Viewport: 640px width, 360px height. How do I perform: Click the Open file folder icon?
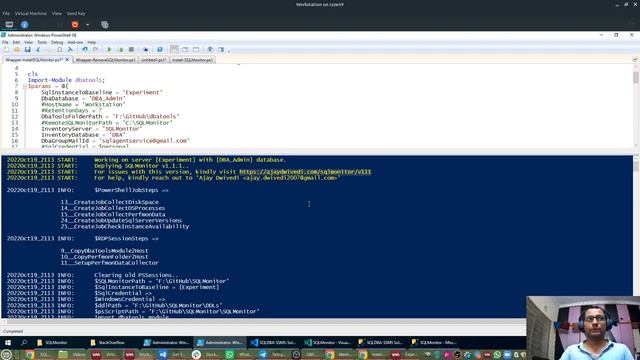(17, 49)
